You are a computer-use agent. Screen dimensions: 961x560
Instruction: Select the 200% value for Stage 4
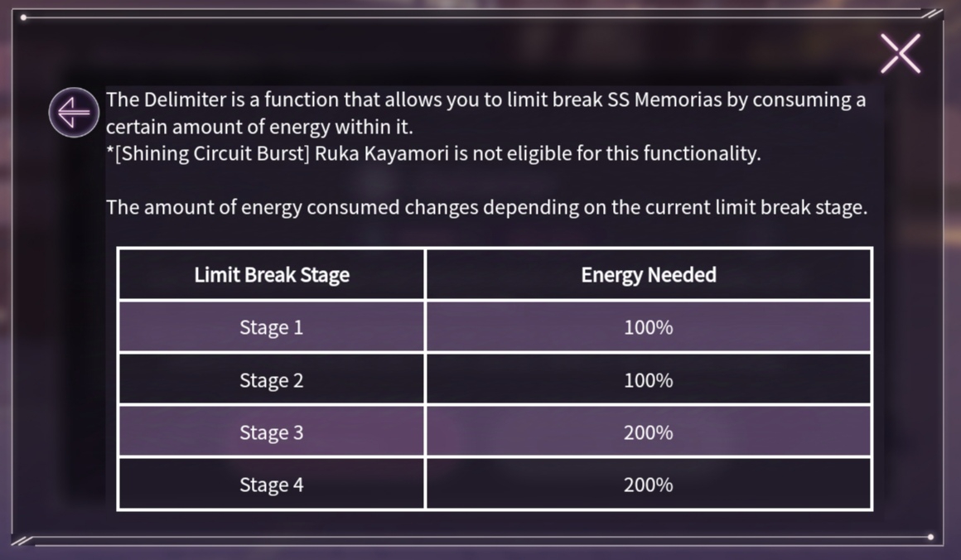coord(649,485)
